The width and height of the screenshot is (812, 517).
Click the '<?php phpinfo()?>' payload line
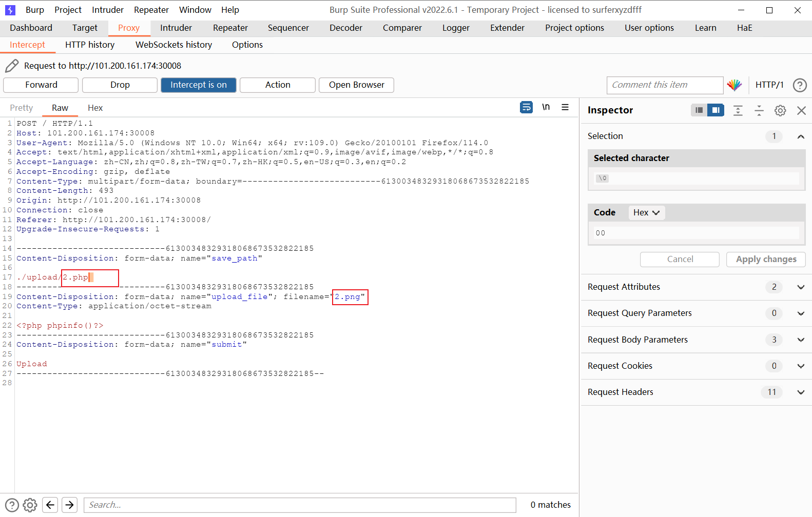[60, 326]
